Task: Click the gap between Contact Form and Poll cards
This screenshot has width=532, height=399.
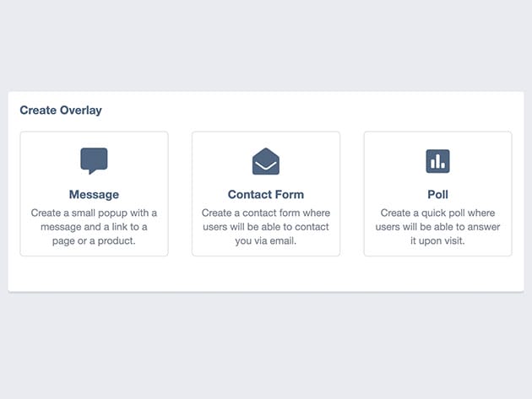Action: (352, 193)
